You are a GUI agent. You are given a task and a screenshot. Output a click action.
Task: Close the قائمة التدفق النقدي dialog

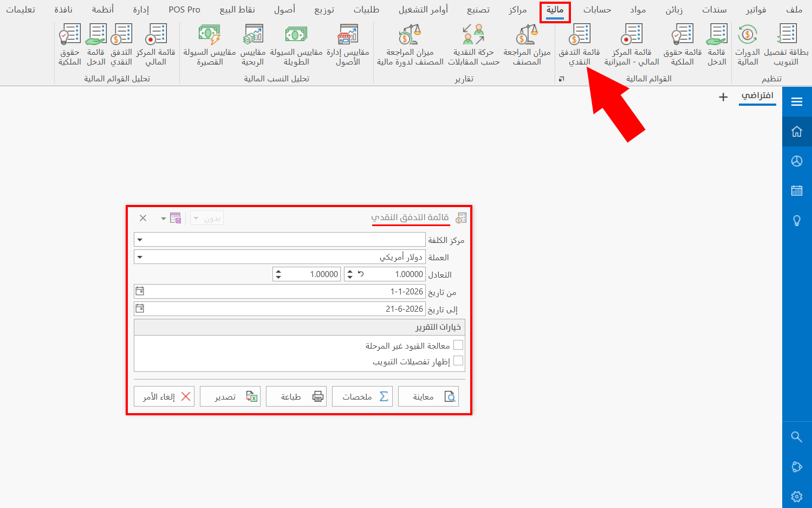[143, 218]
